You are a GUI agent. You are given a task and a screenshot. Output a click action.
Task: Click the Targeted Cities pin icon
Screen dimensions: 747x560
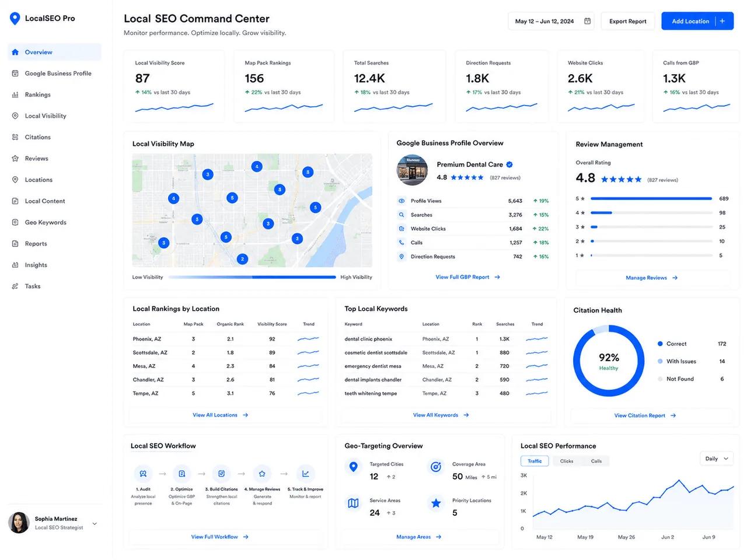pos(353,467)
